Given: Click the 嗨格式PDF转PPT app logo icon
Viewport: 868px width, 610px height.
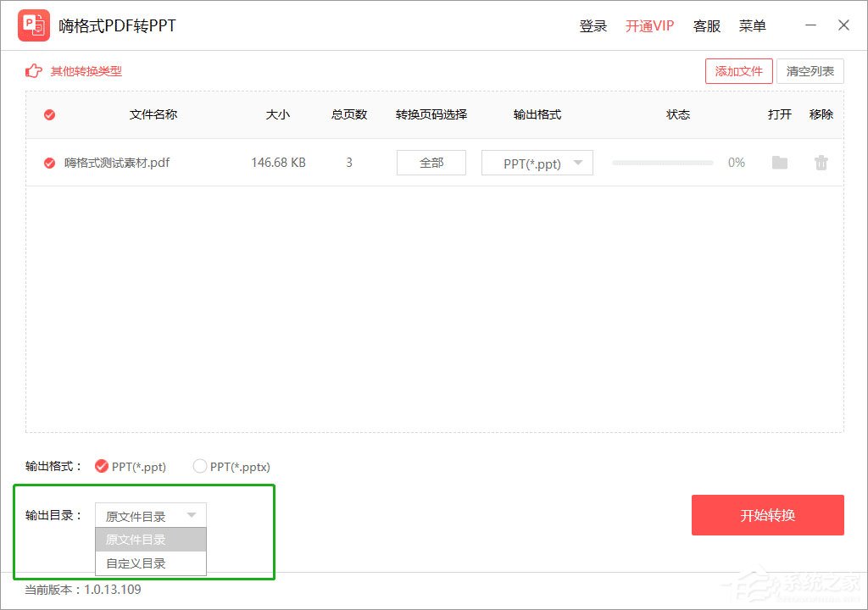Looking at the screenshot, I should [x=33, y=25].
